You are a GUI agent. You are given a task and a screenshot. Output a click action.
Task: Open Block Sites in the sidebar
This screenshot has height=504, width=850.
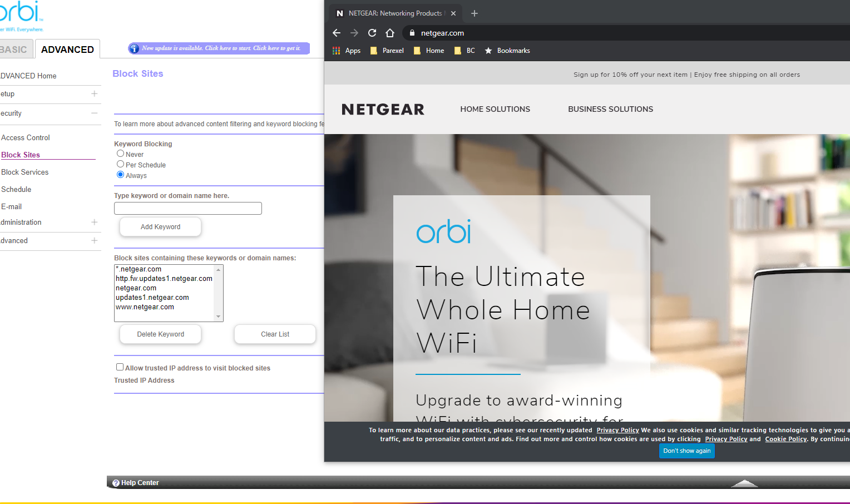[x=21, y=155]
